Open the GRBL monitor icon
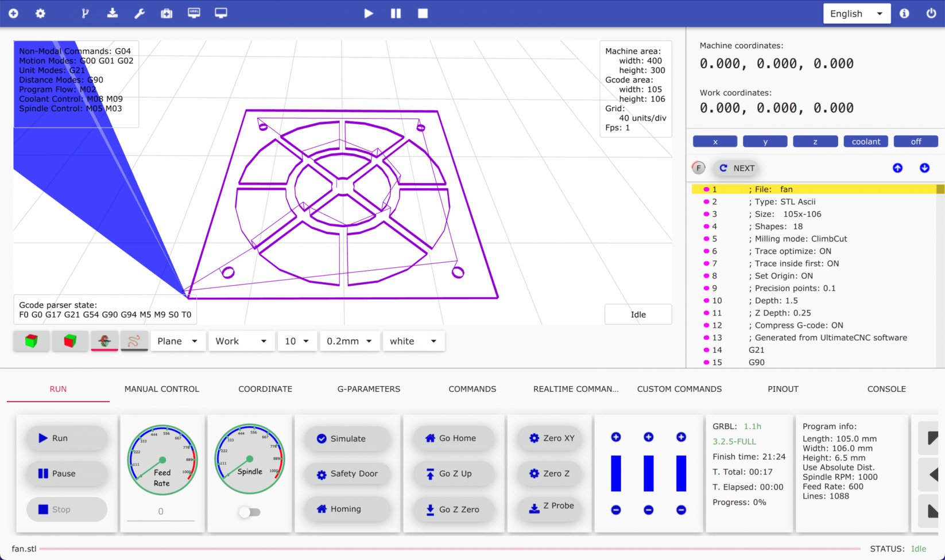Viewport: 945px width, 560px height. pyautogui.click(x=194, y=13)
